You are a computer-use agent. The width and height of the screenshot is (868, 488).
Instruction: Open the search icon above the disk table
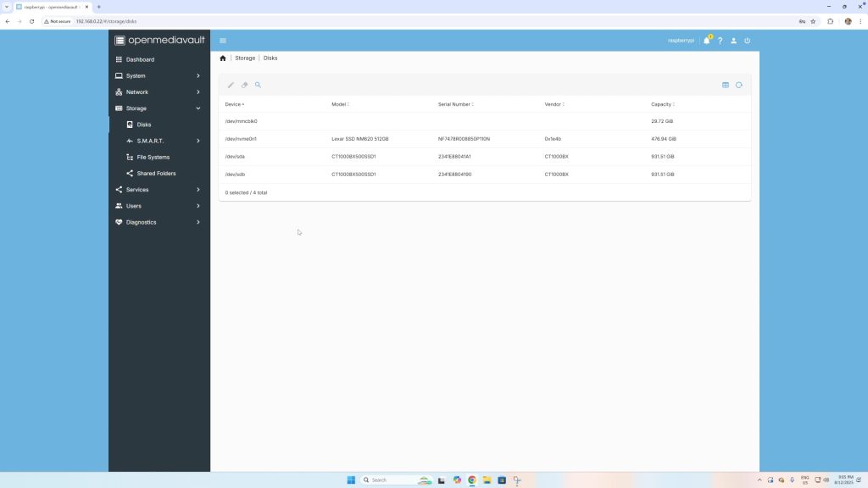[x=258, y=85]
